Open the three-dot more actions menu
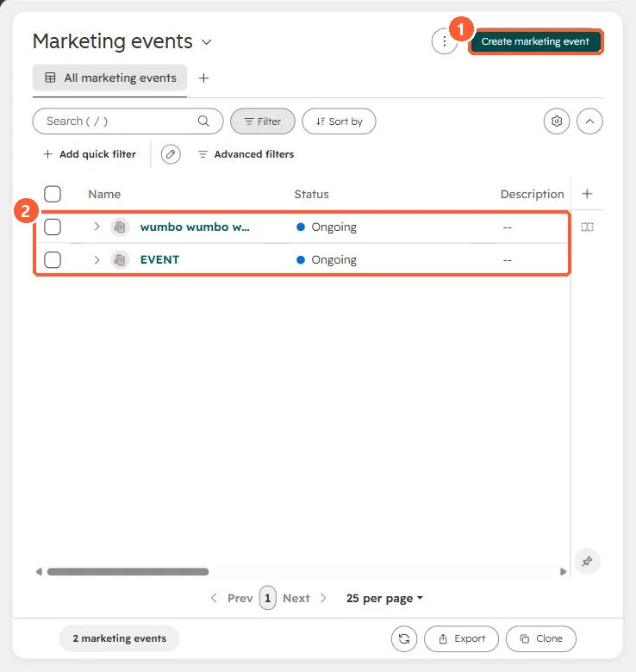 pyautogui.click(x=445, y=41)
